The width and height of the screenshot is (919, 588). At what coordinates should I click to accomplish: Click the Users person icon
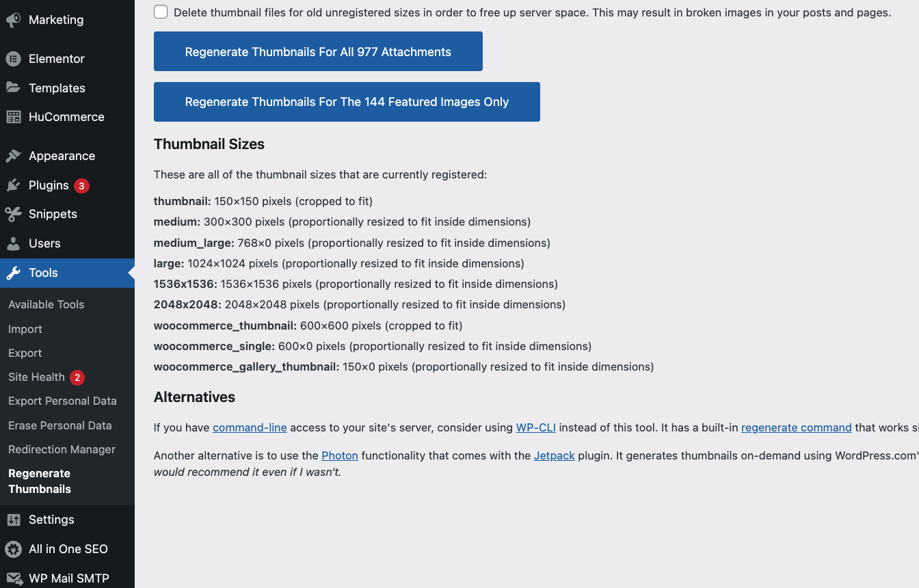[x=14, y=243]
